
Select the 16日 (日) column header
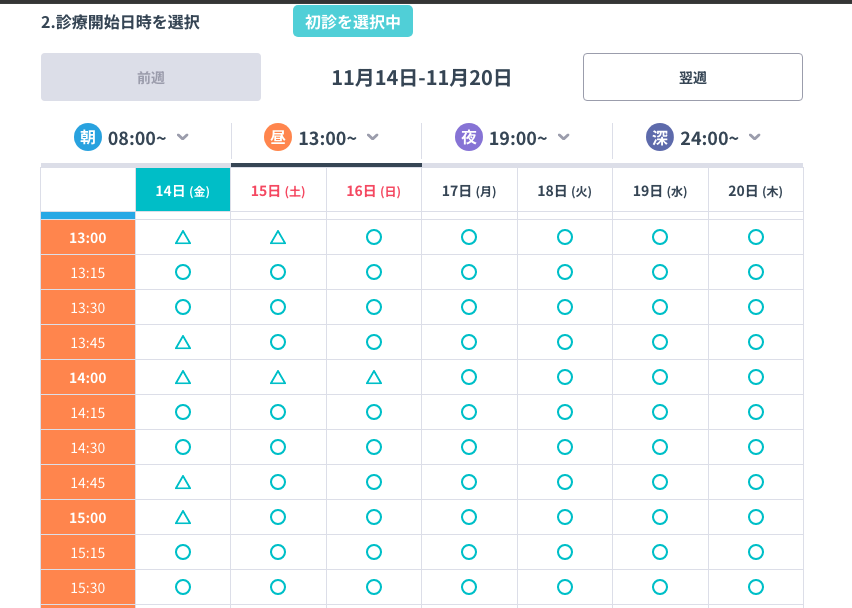tap(374, 190)
